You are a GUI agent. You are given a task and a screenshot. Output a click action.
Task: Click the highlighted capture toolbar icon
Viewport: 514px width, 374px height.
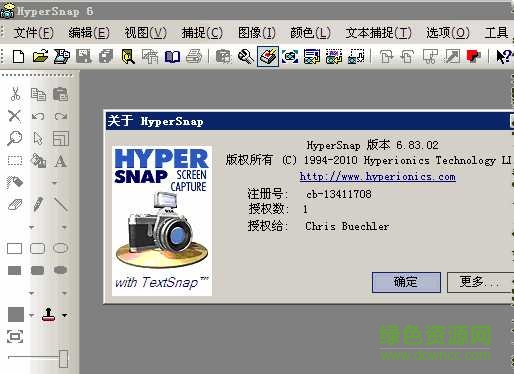268,56
